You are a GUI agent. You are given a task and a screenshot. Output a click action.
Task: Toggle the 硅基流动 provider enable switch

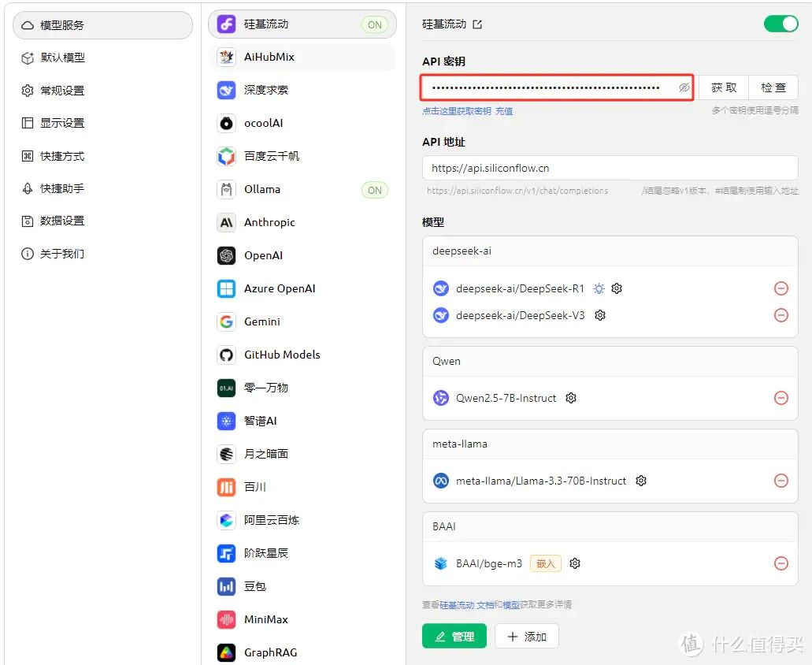(781, 24)
